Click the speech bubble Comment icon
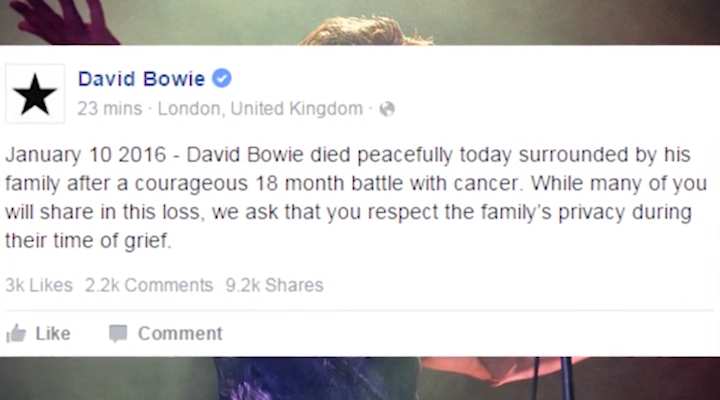The height and width of the screenshot is (400, 720). (x=118, y=333)
